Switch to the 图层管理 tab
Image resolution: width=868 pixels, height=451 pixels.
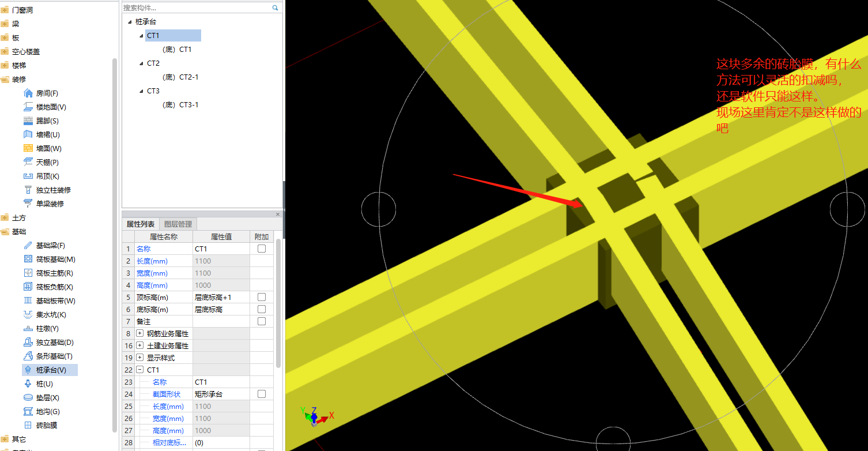coord(178,224)
